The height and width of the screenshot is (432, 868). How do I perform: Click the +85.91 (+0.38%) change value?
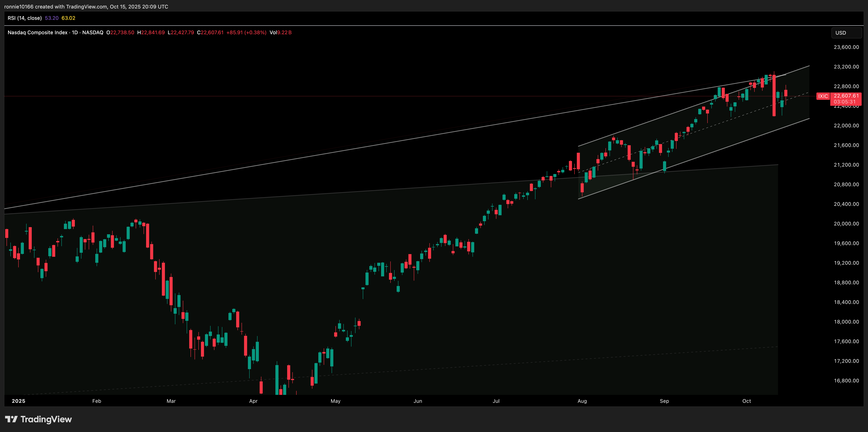click(246, 33)
